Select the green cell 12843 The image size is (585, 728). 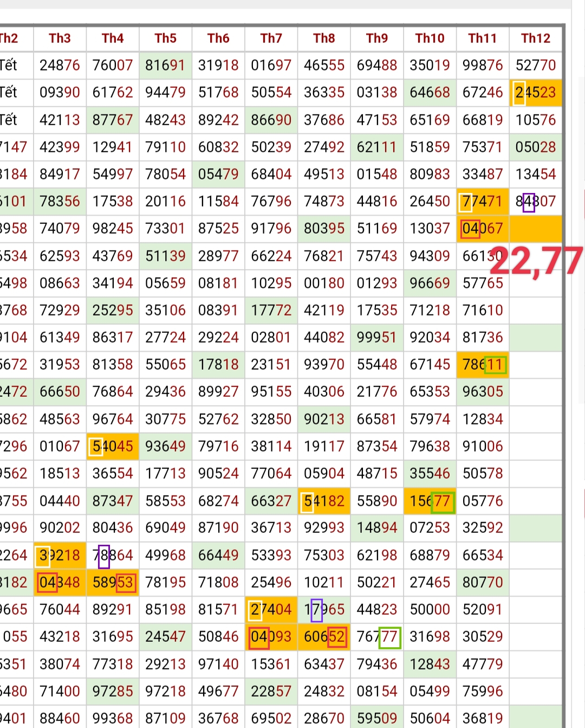tap(430, 664)
